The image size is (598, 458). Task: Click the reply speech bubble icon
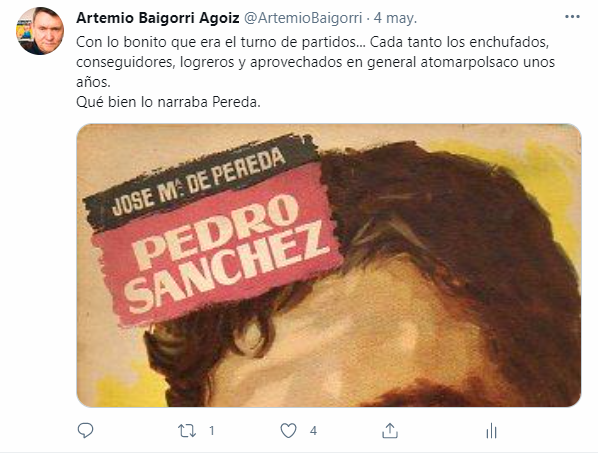tap(85, 431)
